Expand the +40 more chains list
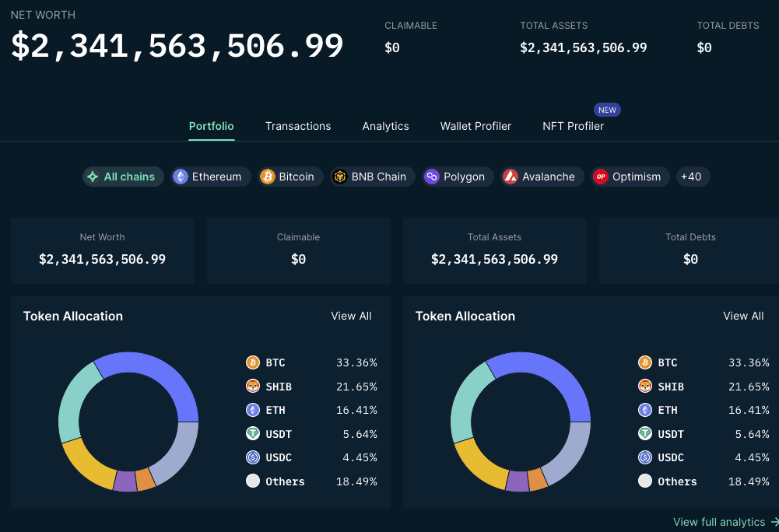Viewport: 779px width, 532px height. click(x=693, y=177)
